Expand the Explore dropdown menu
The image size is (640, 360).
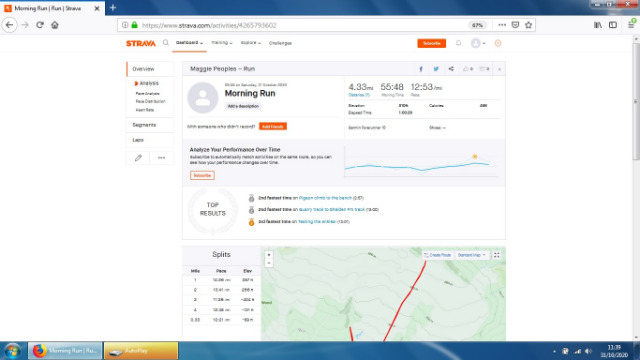pyautogui.click(x=251, y=43)
